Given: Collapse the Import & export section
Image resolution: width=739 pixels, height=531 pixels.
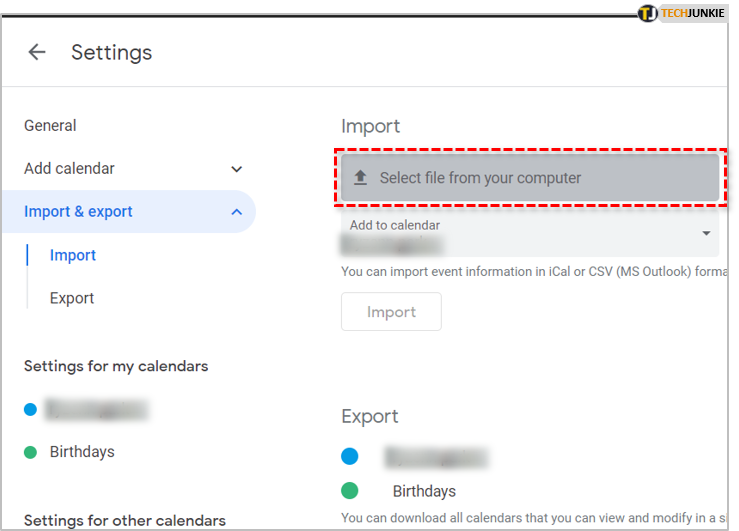Looking at the screenshot, I should pyautogui.click(x=237, y=212).
